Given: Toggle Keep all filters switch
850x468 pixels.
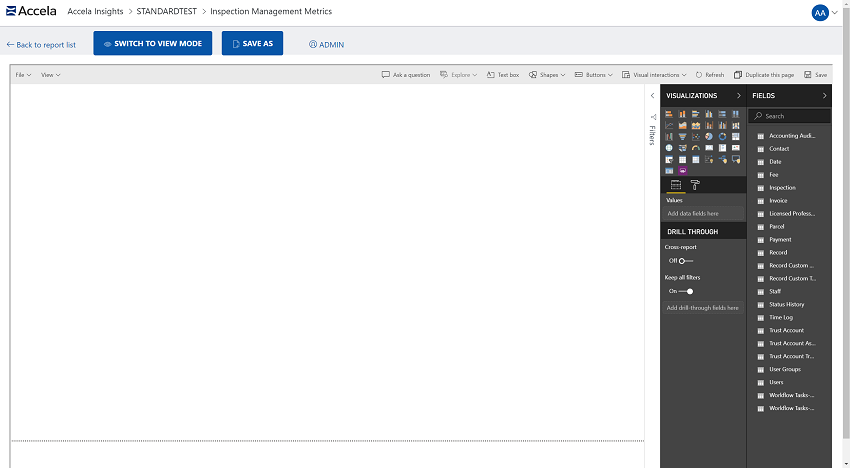Looking at the screenshot, I should tap(685, 291).
